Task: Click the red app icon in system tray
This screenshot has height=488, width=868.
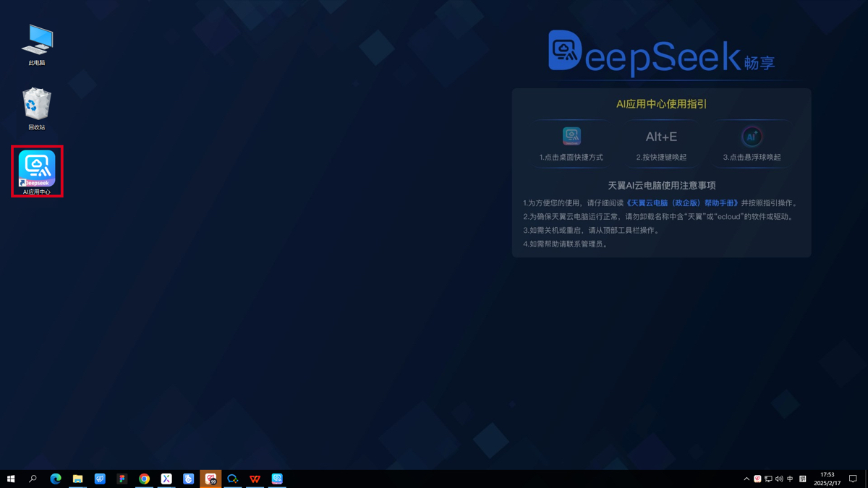Action: (757, 479)
